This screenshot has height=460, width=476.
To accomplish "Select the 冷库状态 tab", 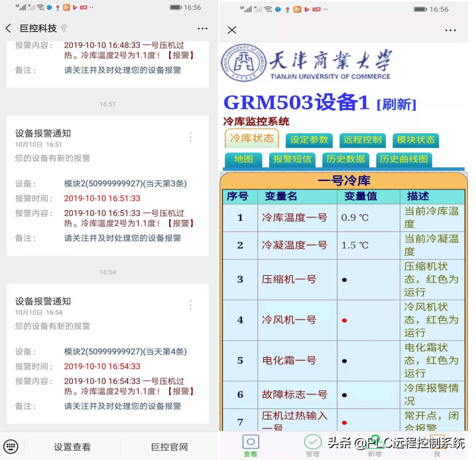I will click(252, 139).
